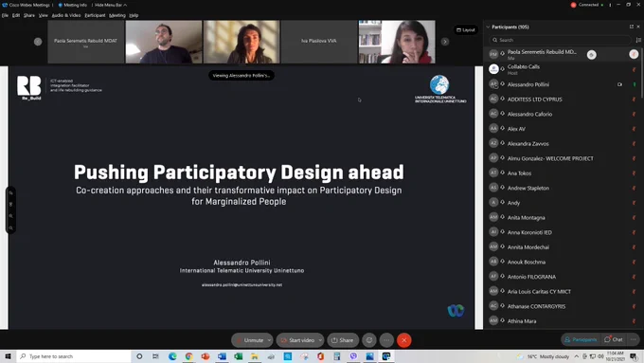Image resolution: width=644 pixels, height=363 pixels.
Task: Open the video options arrow next to Start video
Action: click(320, 340)
